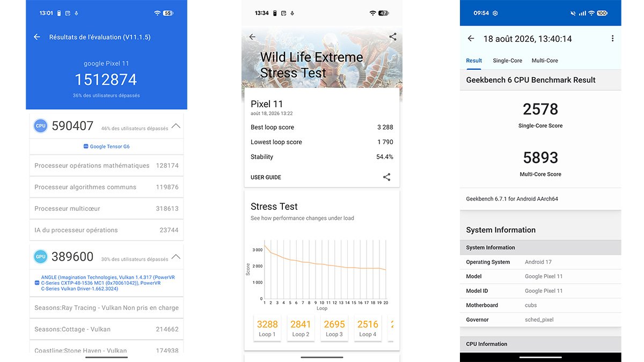Select 'Seasons:Cottage - Vulkan' row

[106, 329]
